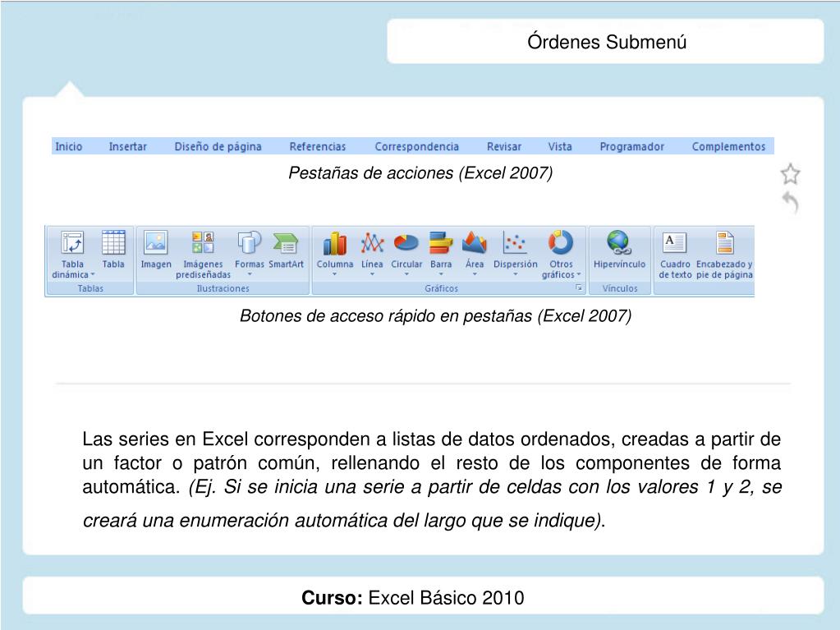Image resolution: width=840 pixels, height=630 pixels.
Task: Open the Programador tab
Action: [x=631, y=146]
